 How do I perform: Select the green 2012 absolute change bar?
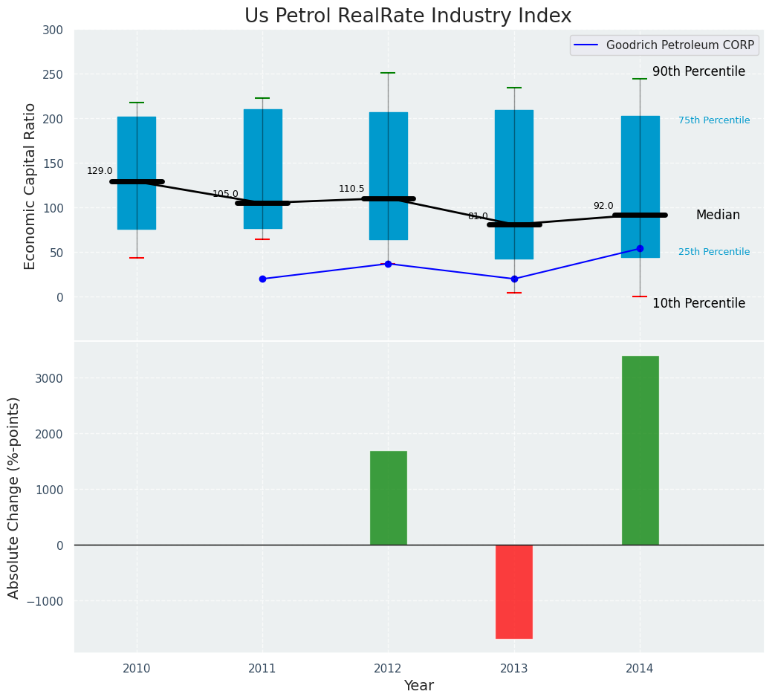(x=388, y=497)
